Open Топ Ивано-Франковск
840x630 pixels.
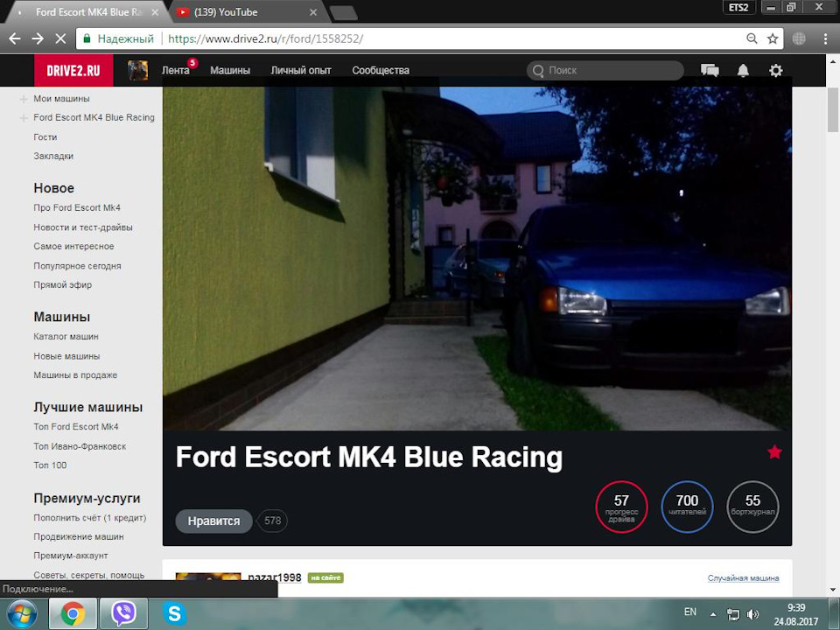point(80,446)
